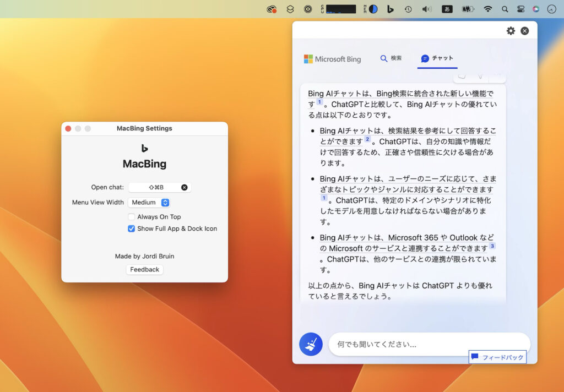Open chat settings with the gear icon
The height and width of the screenshot is (392, 564).
pos(511,31)
